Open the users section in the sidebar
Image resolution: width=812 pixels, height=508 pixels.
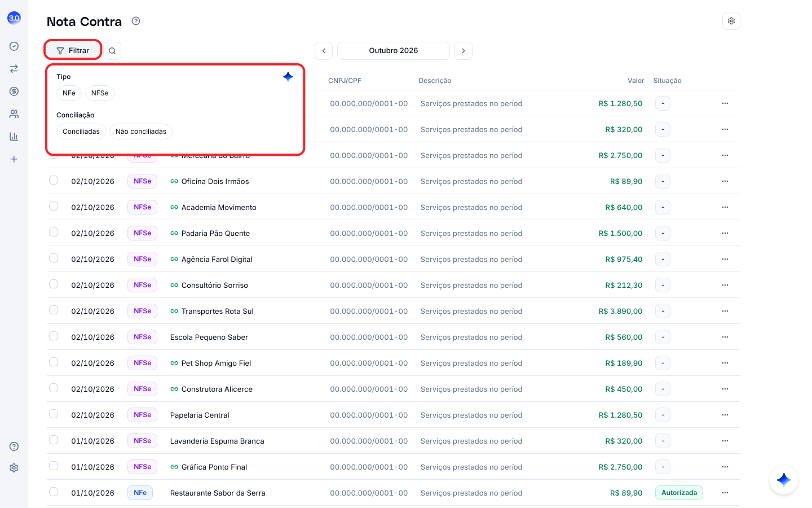coord(14,114)
